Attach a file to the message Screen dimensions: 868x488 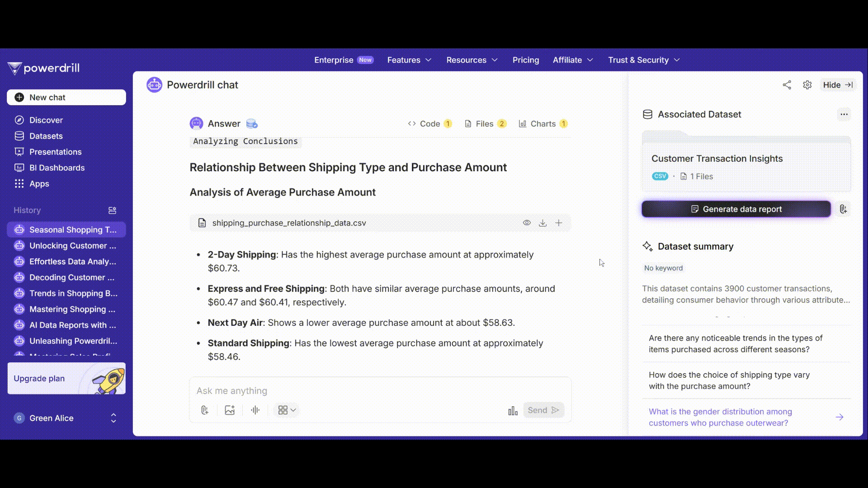coord(204,410)
